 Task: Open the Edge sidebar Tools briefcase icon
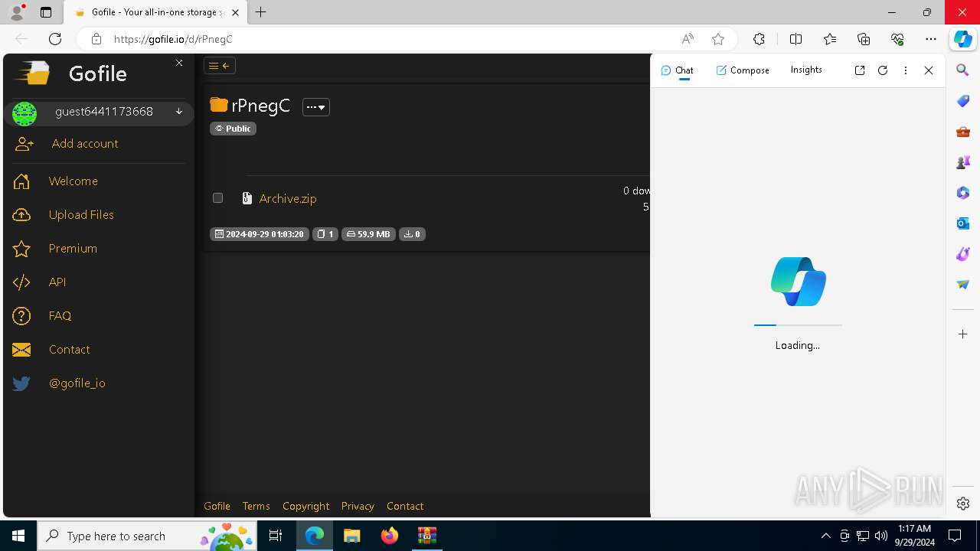[963, 132]
